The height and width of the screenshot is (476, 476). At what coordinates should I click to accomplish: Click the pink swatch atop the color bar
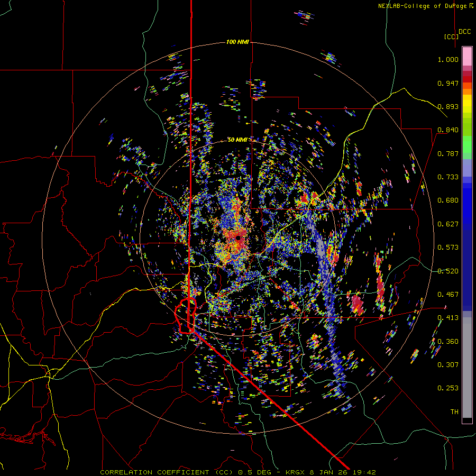pos(467,56)
